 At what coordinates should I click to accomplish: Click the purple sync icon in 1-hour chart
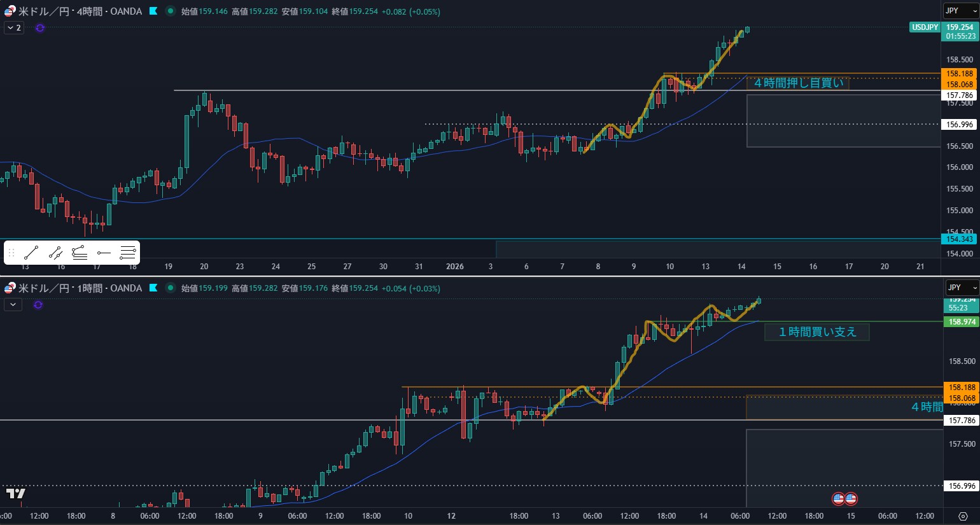[38, 305]
